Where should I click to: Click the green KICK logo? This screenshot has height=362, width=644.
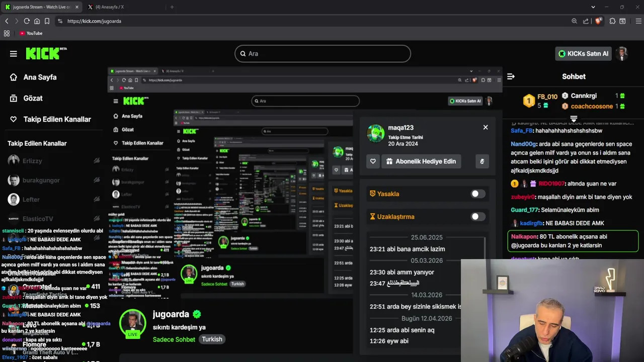(46, 53)
